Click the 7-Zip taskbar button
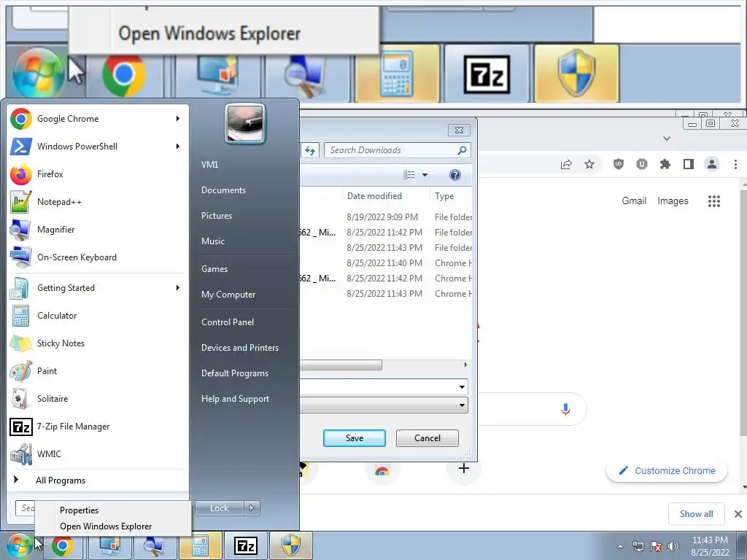Screen dimensions: 747x560 (246, 545)
